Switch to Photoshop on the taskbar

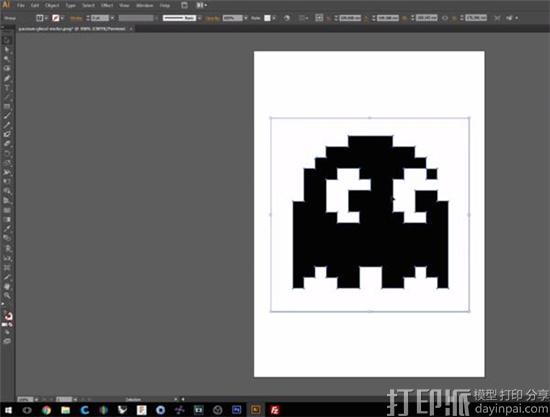[x=237, y=410]
